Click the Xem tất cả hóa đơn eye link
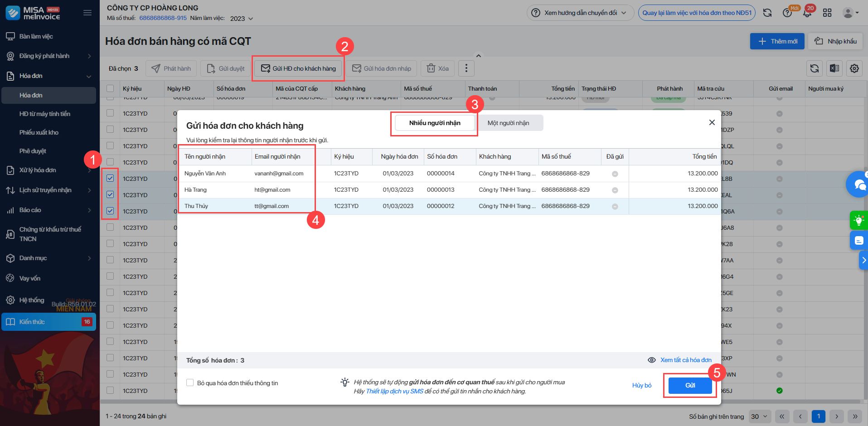Viewport: 868px width, 426px height. (680, 360)
